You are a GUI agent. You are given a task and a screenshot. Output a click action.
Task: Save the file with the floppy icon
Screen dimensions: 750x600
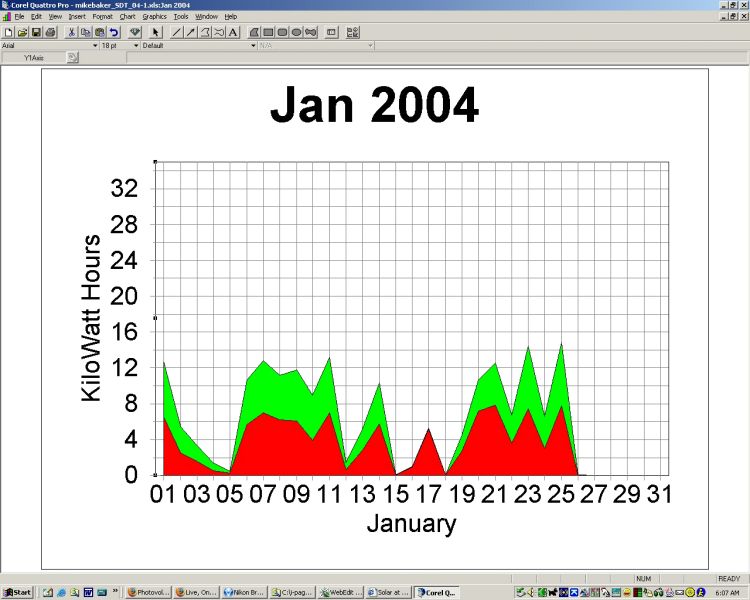pyautogui.click(x=36, y=32)
